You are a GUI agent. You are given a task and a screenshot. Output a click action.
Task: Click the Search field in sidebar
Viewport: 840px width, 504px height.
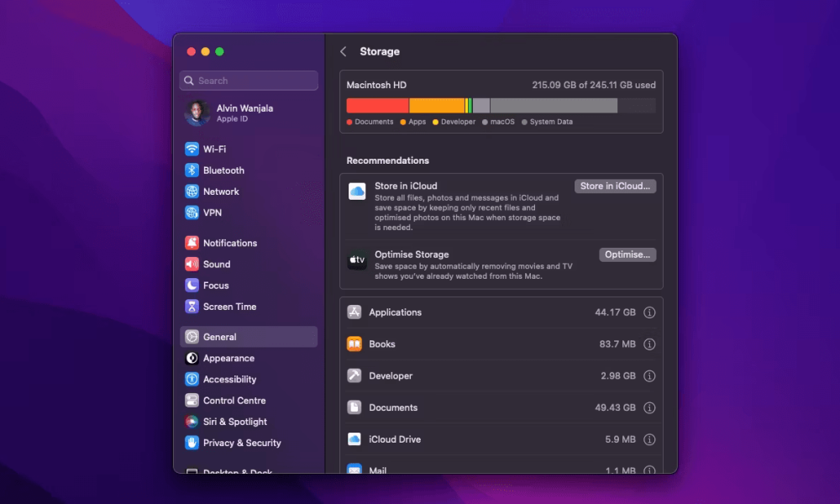point(249,81)
